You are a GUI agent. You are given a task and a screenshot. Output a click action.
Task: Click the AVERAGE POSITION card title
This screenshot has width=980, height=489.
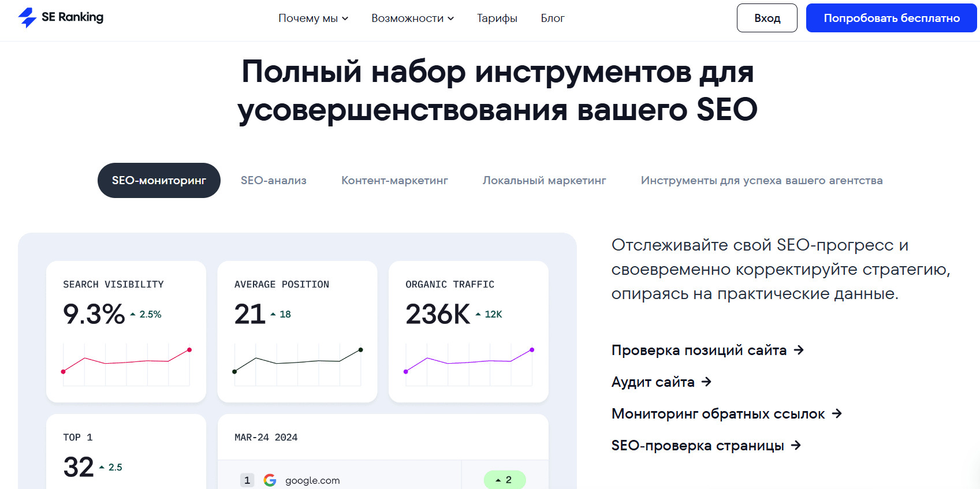coord(282,284)
